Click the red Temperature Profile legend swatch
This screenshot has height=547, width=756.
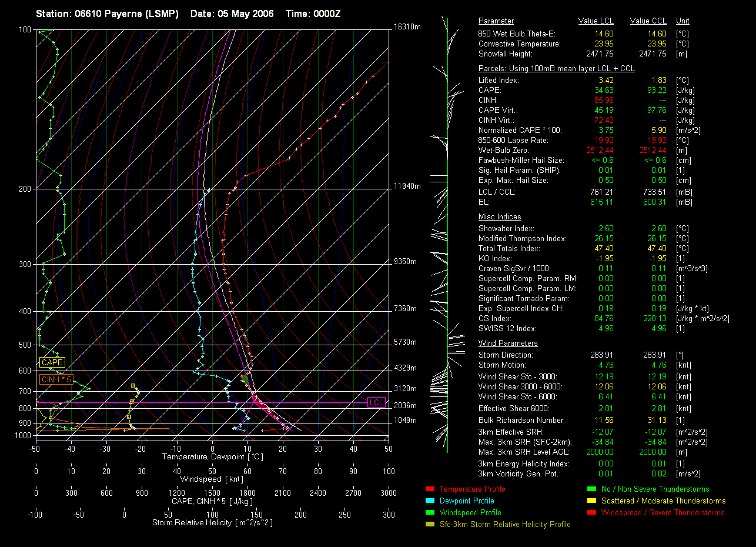[429, 489]
